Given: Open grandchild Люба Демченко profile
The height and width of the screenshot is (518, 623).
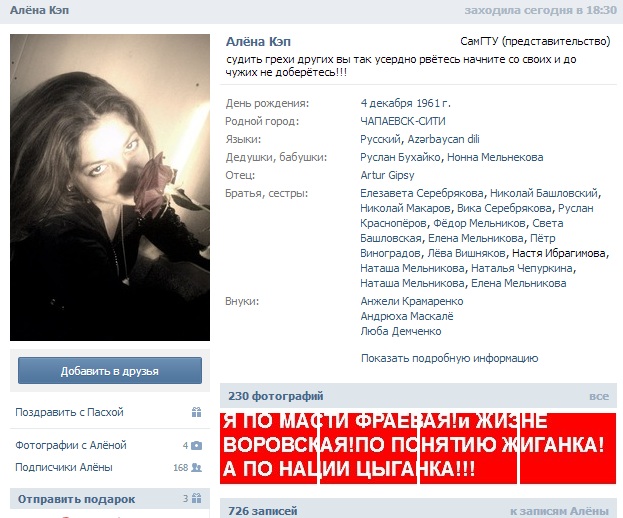Looking at the screenshot, I should point(401,332).
